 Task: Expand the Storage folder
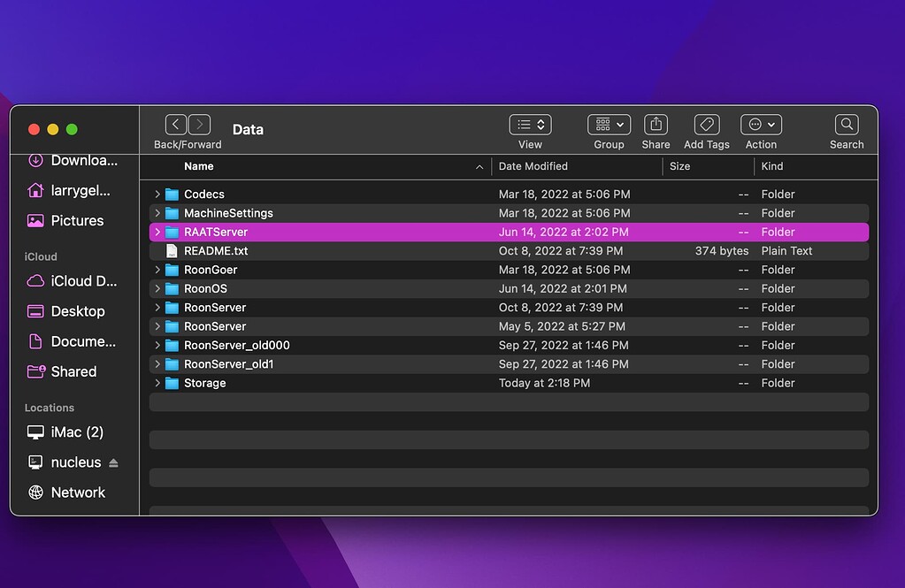(157, 383)
